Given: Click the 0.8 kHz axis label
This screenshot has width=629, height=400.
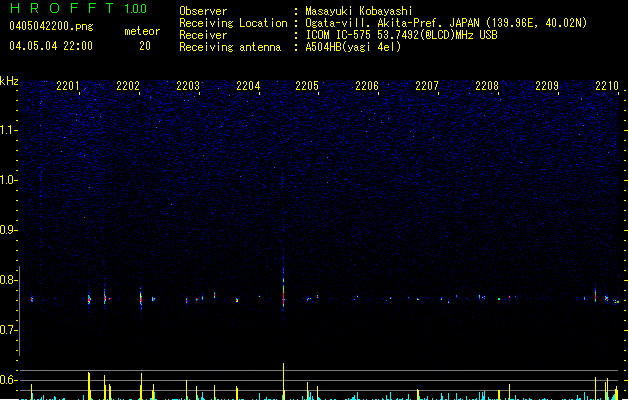Looking at the screenshot, I should click(x=8, y=280).
